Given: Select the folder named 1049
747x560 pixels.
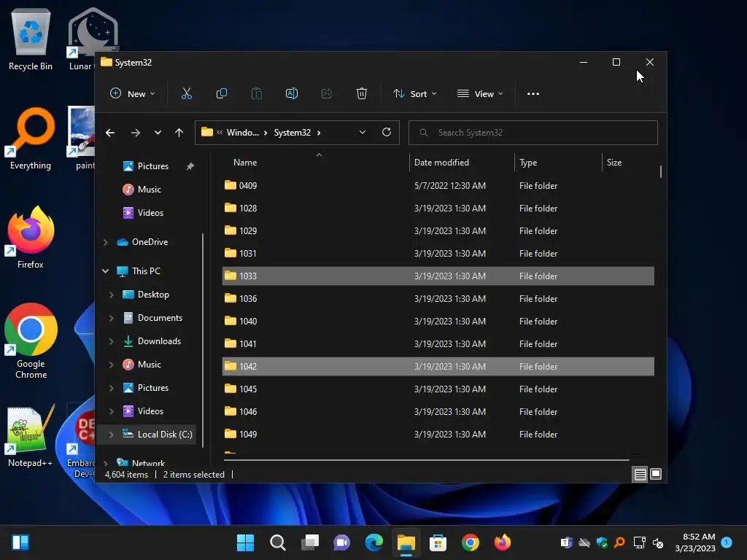Looking at the screenshot, I should tap(438, 435).
